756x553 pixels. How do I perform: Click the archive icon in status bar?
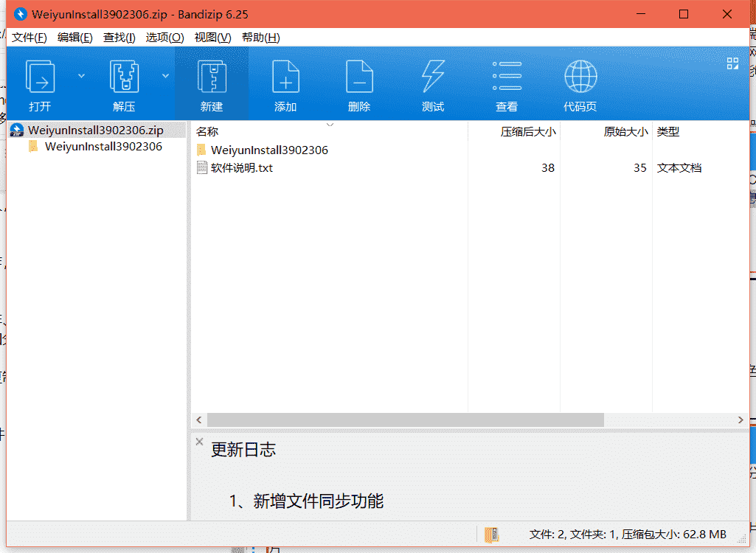[x=491, y=534]
